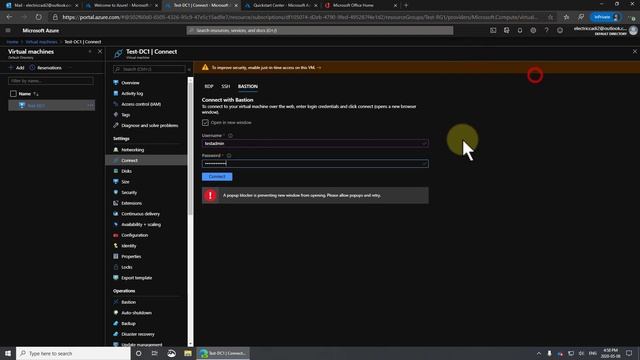Open the Locks entry
640x360 pixels.
(127, 267)
